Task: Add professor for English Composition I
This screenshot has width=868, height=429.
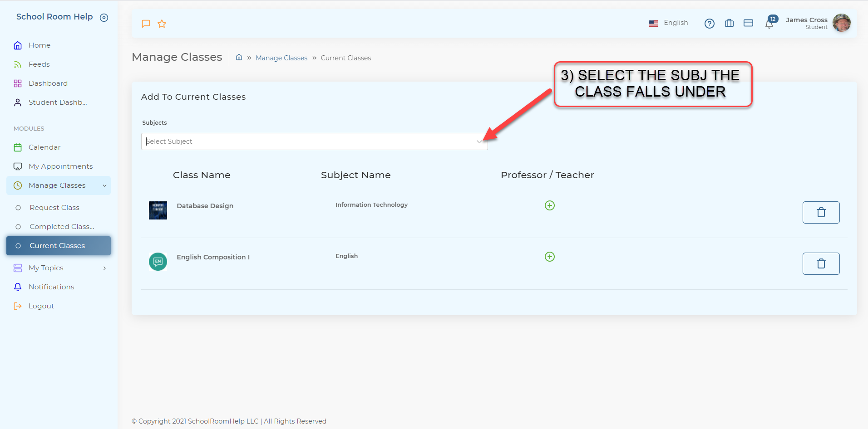Action: pyautogui.click(x=549, y=257)
